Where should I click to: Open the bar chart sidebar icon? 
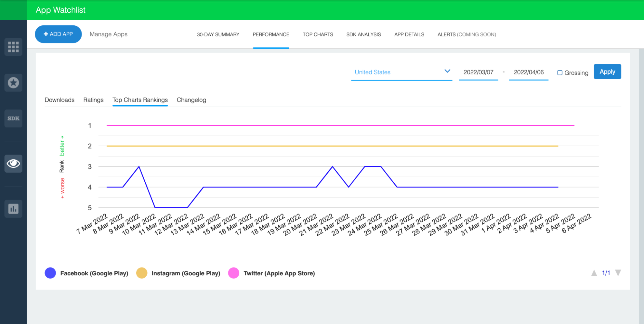(x=13, y=209)
